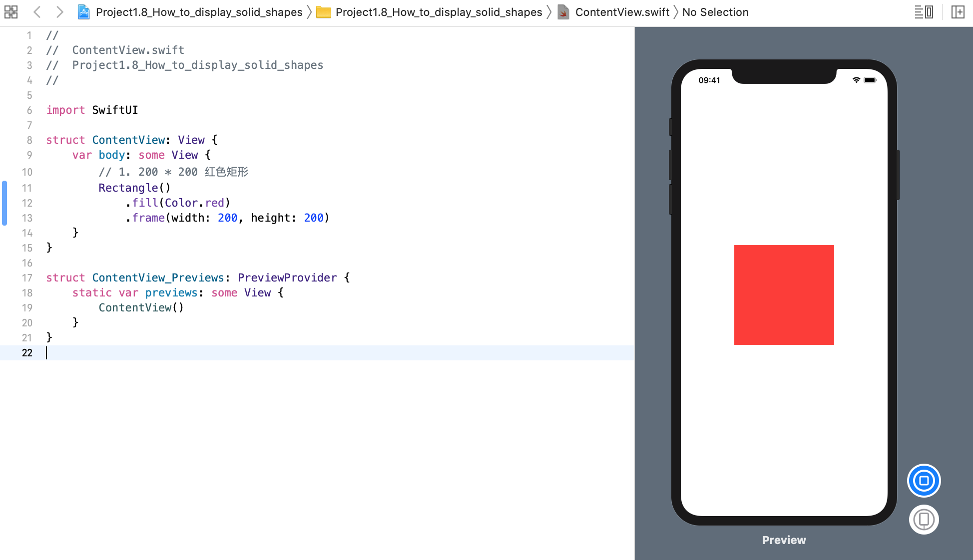Select the Preview label under the phone
Viewport: 973px width, 560px height.
(x=784, y=540)
